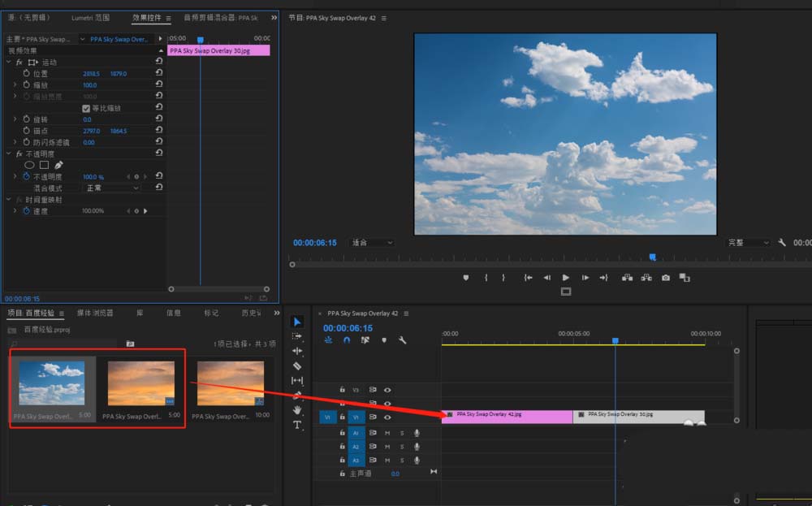Click the ellipse mask icon under 不透明度
The height and width of the screenshot is (506, 812).
29,165
